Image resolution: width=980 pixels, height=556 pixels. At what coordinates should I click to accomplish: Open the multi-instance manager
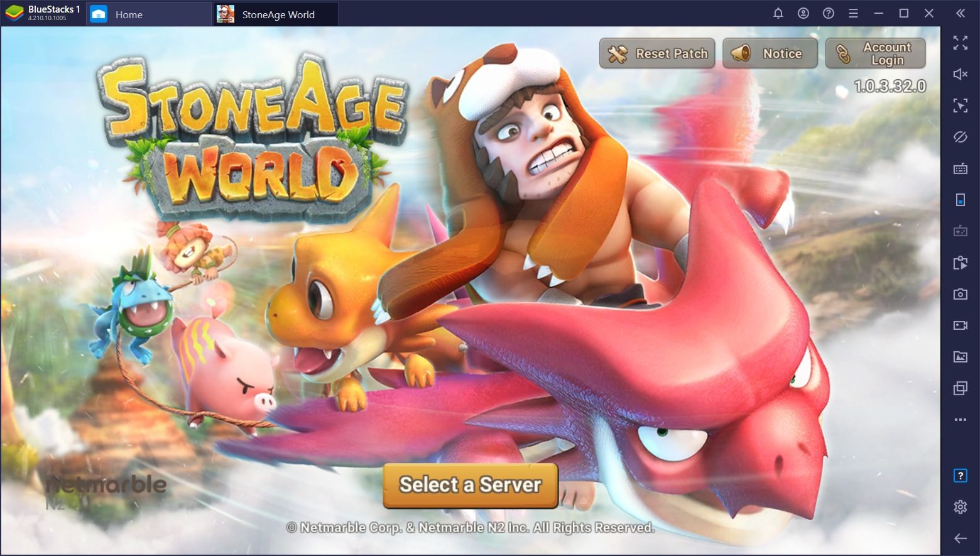click(x=960, y=388)
